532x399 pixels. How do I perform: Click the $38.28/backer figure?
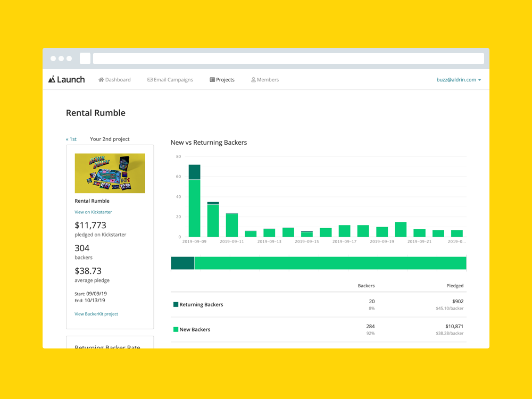[450, 333]
